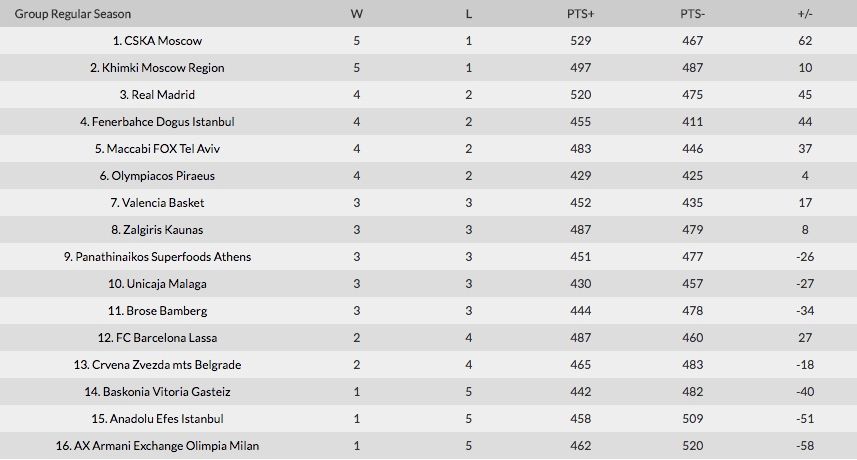Viewport: 857px width, 460px height.
Task: Open AX Armani Exchange Olimpia Milan
Action: [164, 446]
